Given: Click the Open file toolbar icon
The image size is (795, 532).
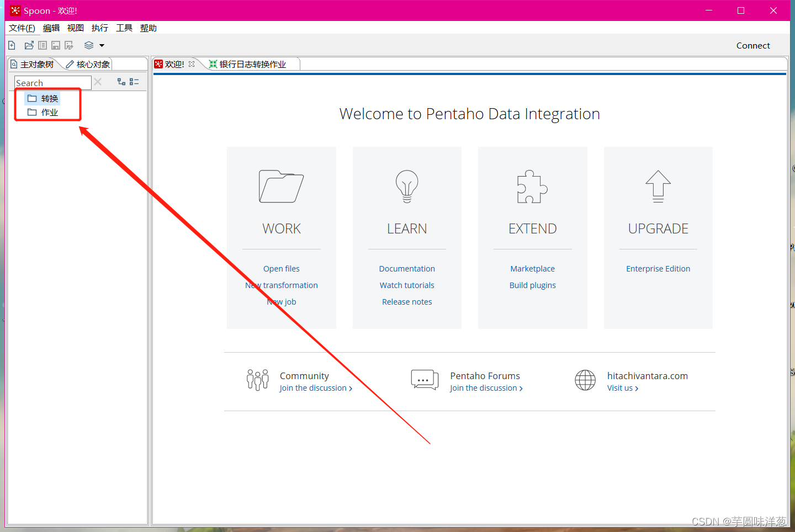Looking at the screenshot, I should point(29,45).
